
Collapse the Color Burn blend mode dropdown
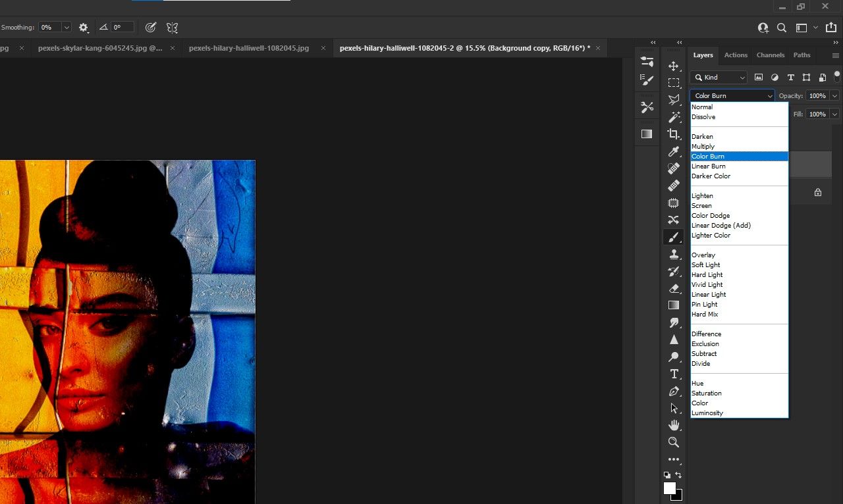732,96
